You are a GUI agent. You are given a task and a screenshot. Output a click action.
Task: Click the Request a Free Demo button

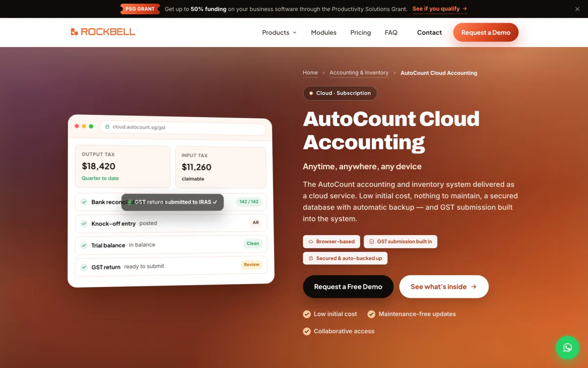point(348,287)
